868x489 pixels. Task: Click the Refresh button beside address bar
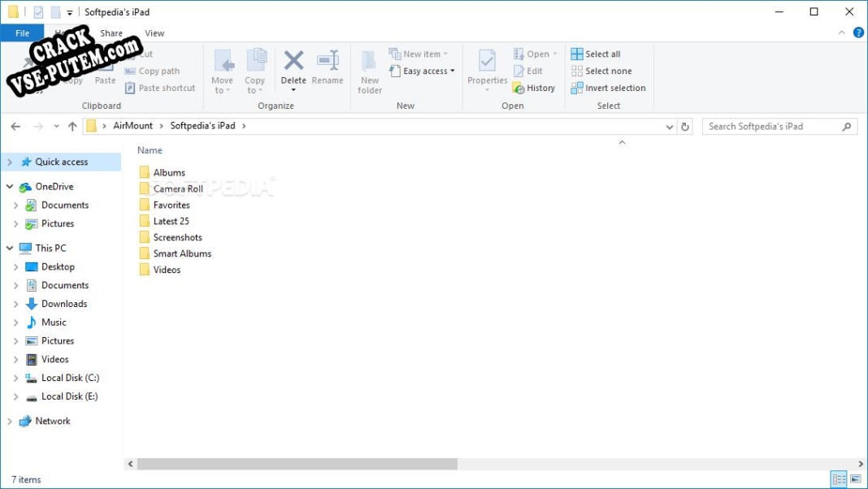click(685, 127)
